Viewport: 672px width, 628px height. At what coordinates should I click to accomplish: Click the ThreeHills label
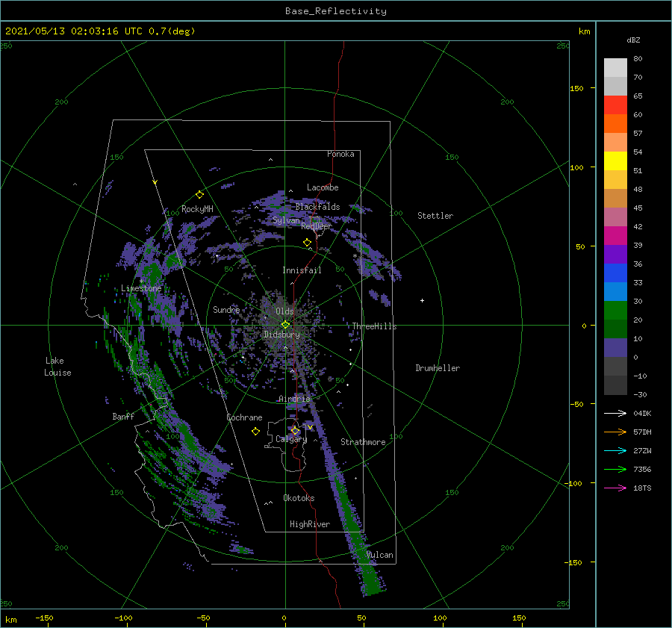[375, 326]
